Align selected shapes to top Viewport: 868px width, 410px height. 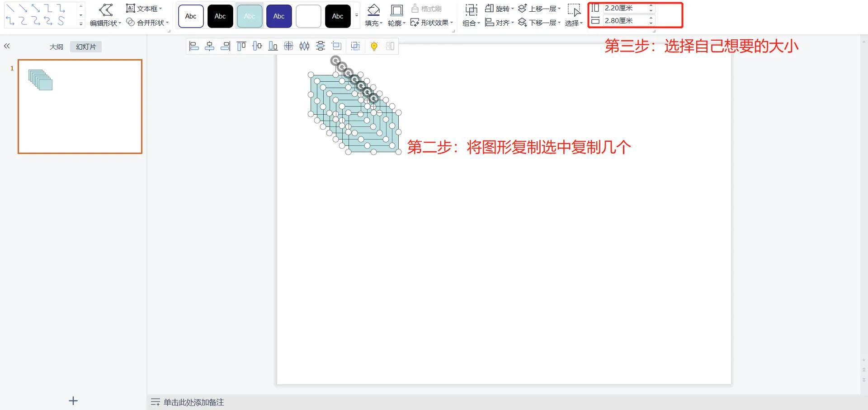click(x=241, y=46)
